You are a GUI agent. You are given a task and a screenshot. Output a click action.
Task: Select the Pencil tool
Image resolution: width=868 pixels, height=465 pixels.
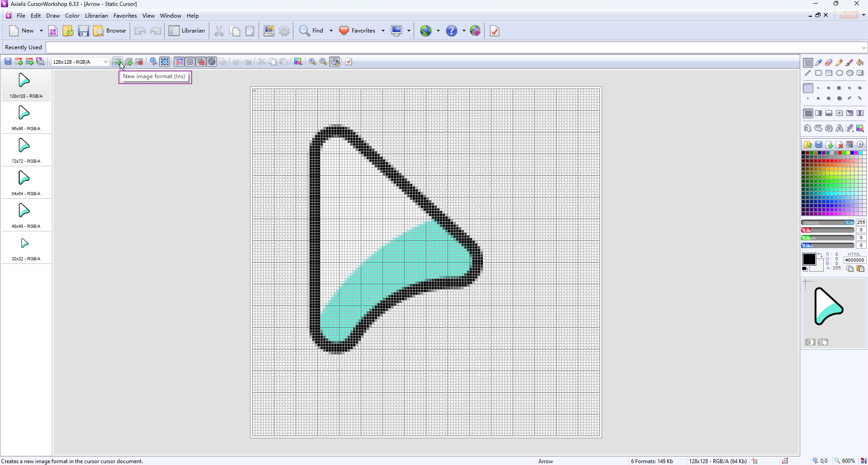point(839,63)
